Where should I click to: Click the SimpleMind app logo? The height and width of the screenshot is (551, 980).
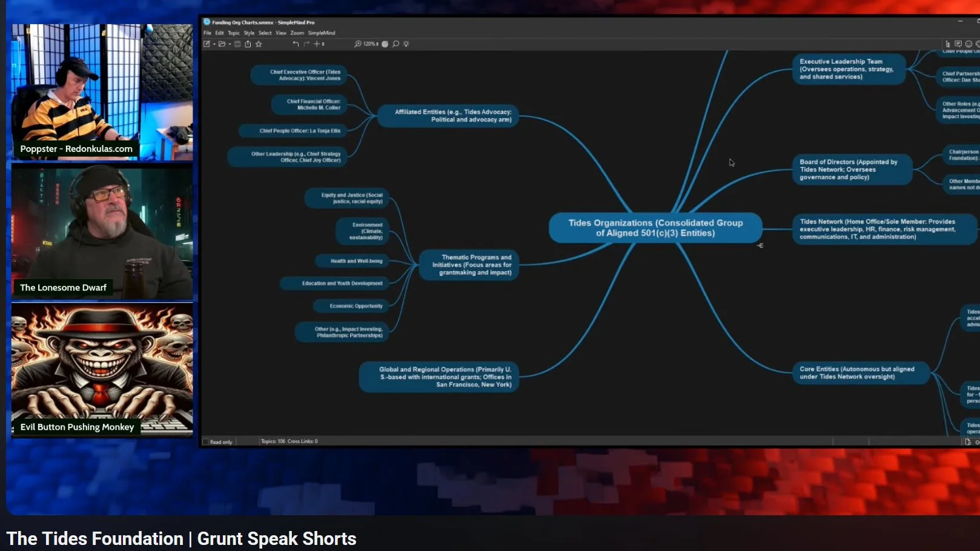pos(207,22)
